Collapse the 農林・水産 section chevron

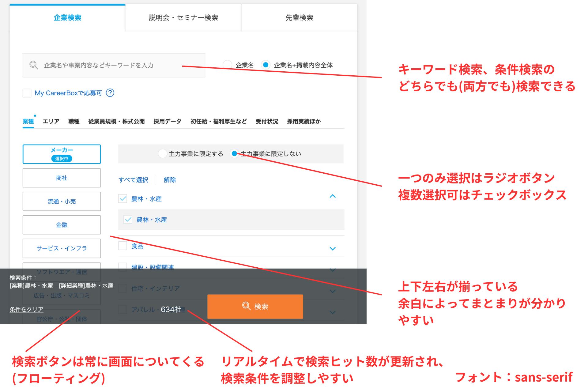pyautogui.click(x=333, y=196)
